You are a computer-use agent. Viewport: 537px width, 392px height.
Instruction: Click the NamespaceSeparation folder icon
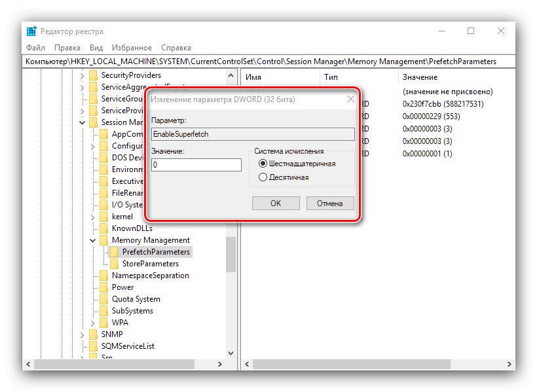(103, 276)
